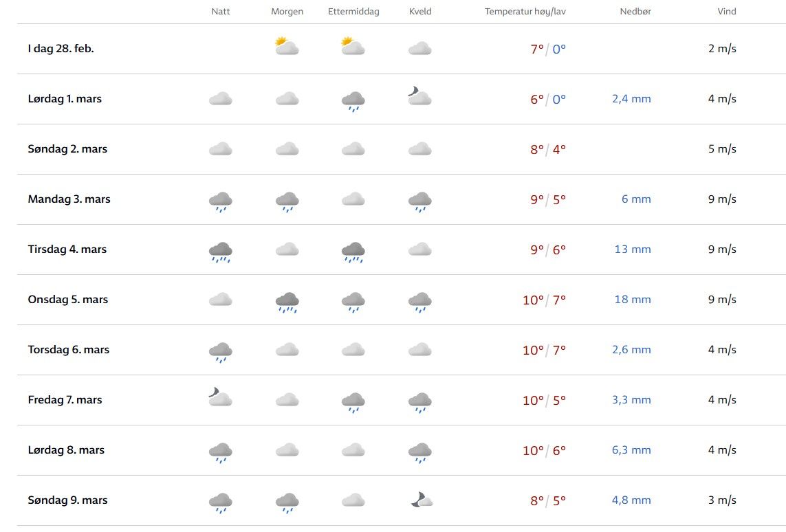Click the 18 mm precipitation value
Screen dimensions: 786x532
click(x=632, y=300)
